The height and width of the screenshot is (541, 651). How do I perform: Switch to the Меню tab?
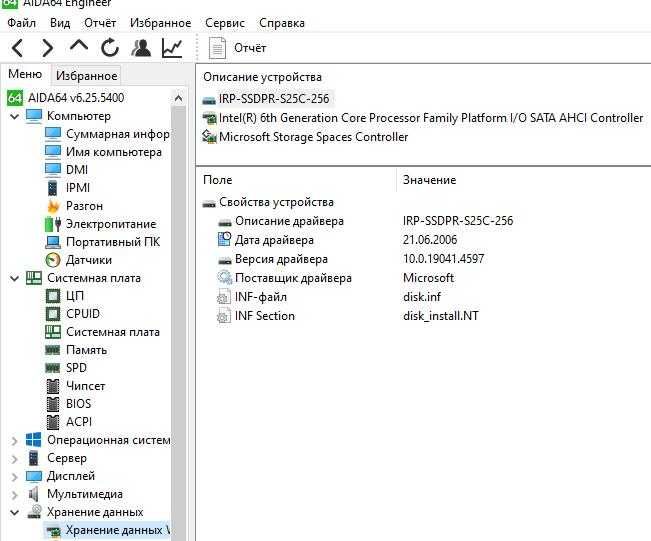click(25, 74)
